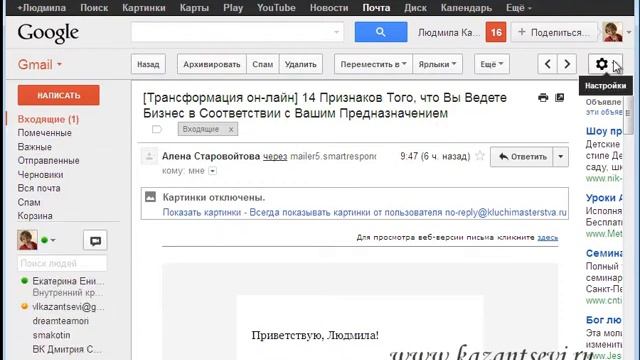The image size is (640, 360).
Task: Click the через link after sender name
Action: 275,156
